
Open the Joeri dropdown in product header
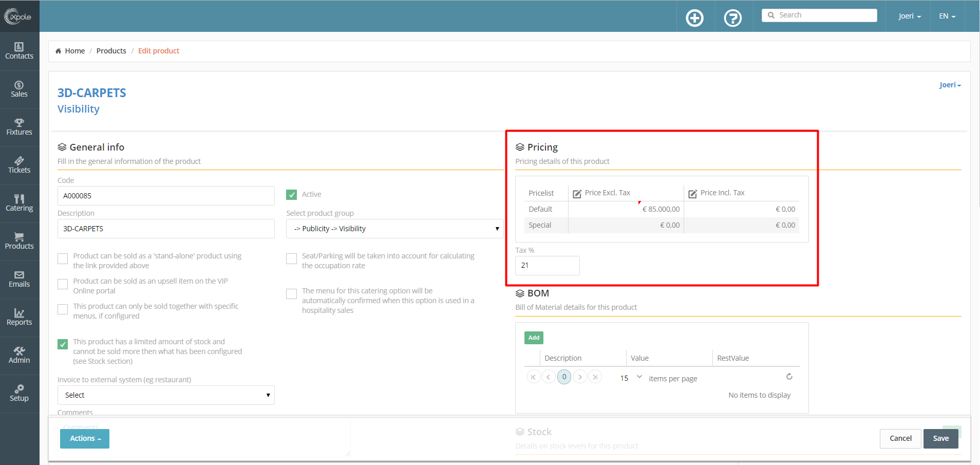950,85
